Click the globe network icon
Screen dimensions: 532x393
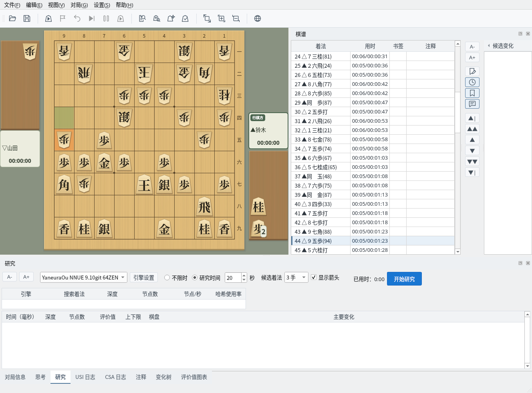click(258, 18)
